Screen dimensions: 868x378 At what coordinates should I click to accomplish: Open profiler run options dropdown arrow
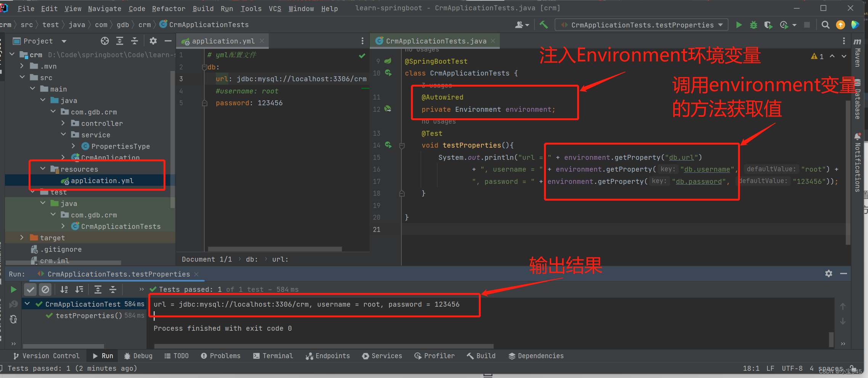pyautogui.click(x=794, y=25)
